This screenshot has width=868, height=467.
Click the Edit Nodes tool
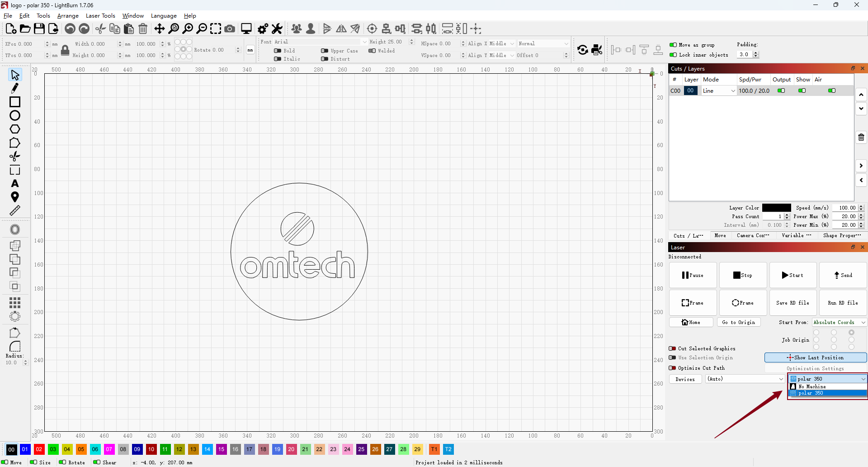tap(15, 143)
